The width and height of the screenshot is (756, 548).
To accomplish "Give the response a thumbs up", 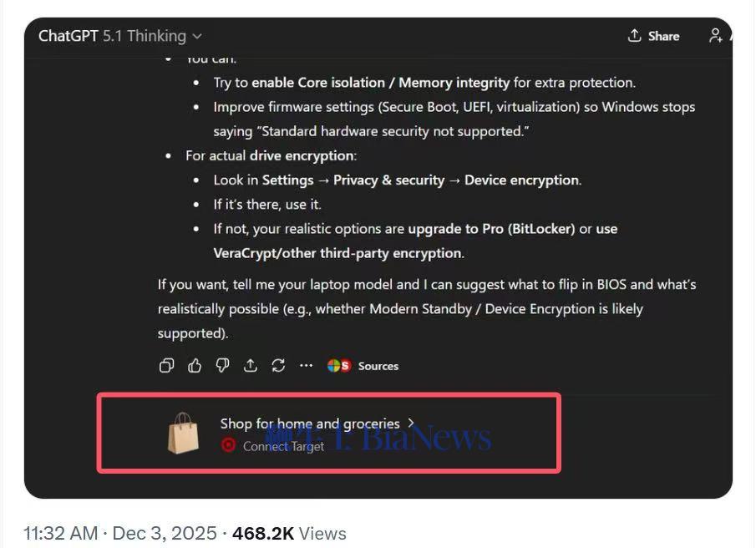I will tap(195, 366).
